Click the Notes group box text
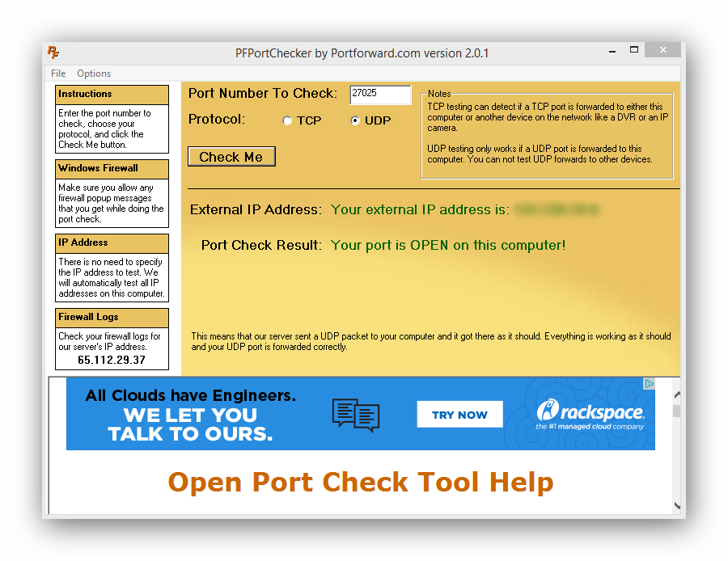Viewport: 728px width, 561px height. [547, 133]
